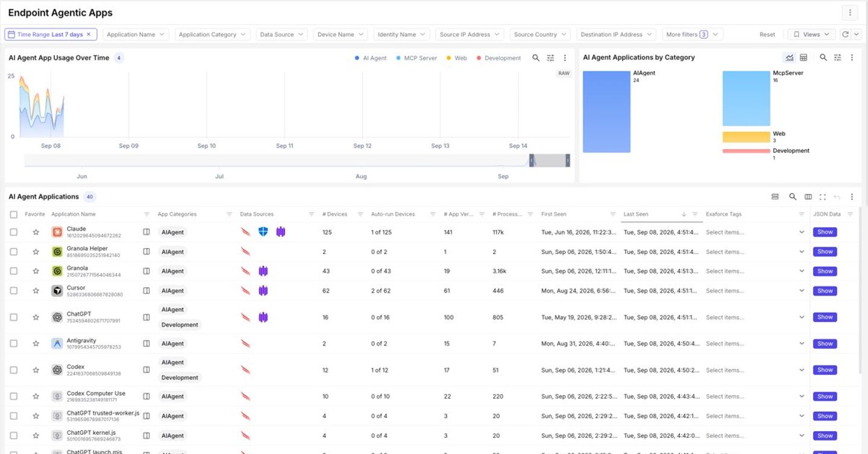Open chart settings sliders for Usage Over Time
Viewport: 868px width, 454px height.
pyautogui.click(x=550, y=58)
